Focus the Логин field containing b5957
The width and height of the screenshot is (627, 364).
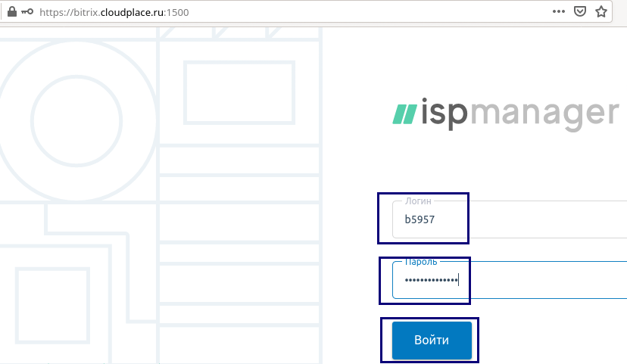(510, 219)
